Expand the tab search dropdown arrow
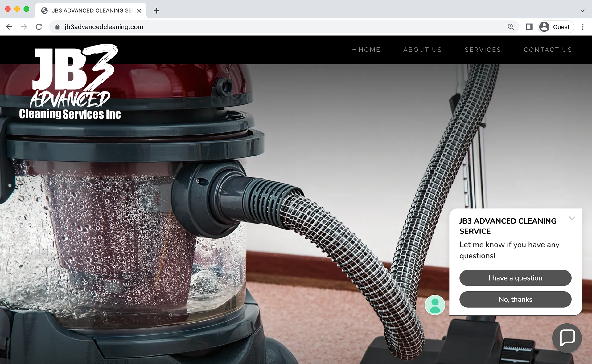This screenshot has height=364, width=592. point(582,10)
